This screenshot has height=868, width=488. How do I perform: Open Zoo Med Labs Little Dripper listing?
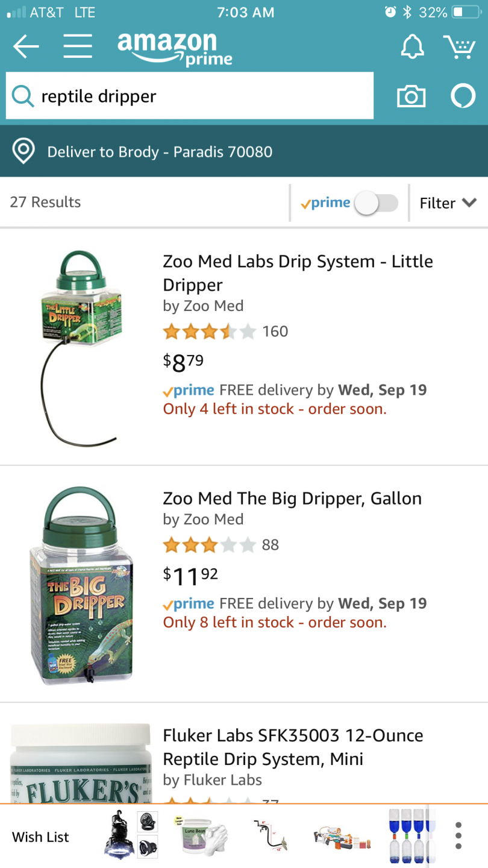point(298,272)
